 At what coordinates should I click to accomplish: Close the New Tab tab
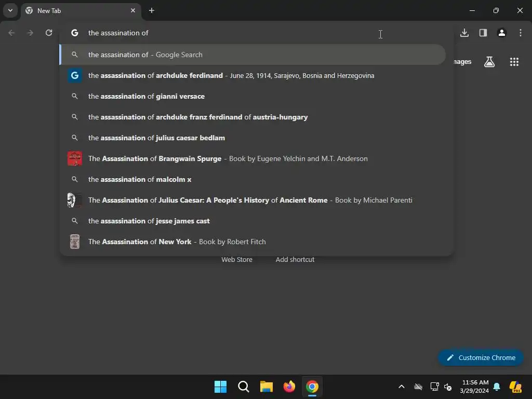tap(133, 10)
